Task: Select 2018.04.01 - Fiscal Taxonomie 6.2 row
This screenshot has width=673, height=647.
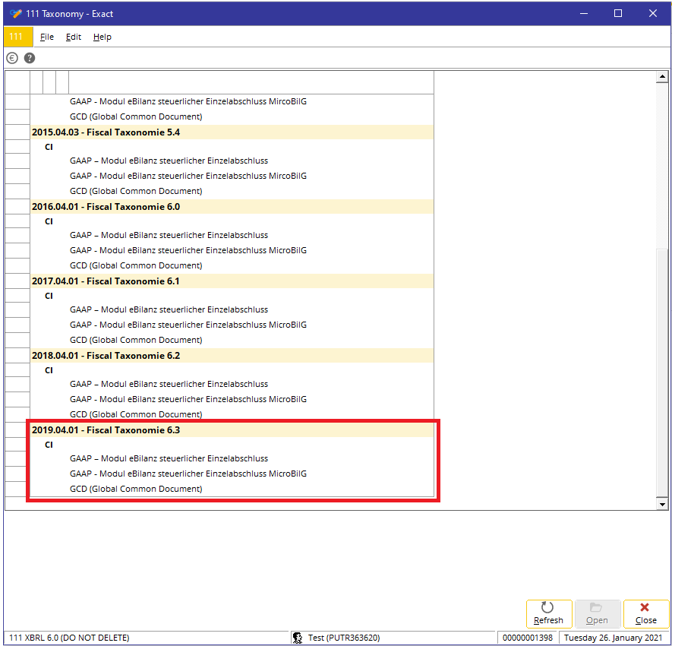Action: 232,355
